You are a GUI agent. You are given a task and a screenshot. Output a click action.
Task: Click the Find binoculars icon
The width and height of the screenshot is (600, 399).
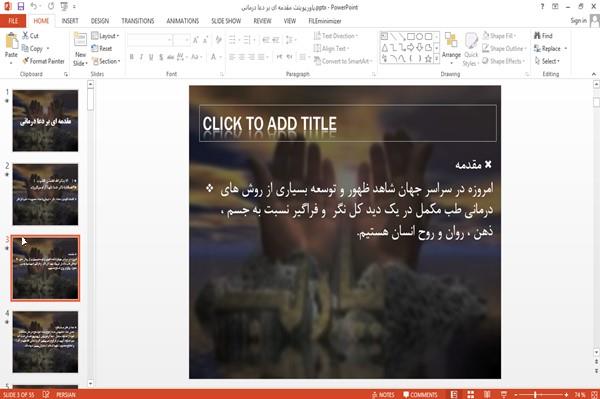(537, 36)
